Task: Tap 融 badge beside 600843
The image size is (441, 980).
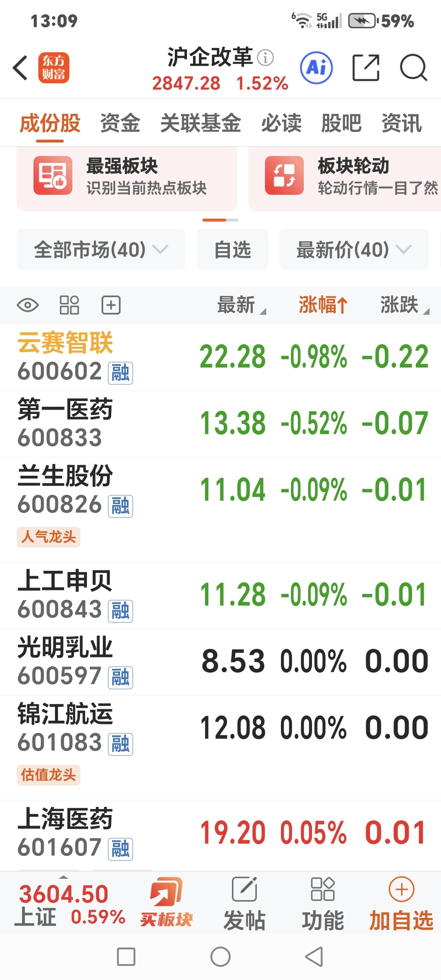Action: coord(120,611)
